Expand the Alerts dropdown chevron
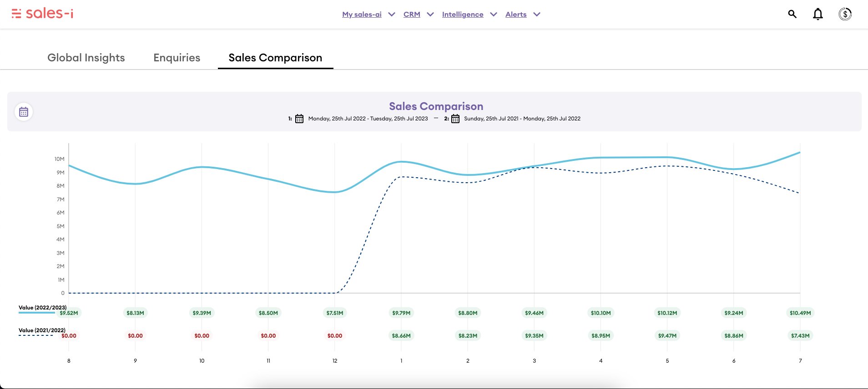Image resolution: width=868 pixels, height=389 pixels. (x=537, y=15)
